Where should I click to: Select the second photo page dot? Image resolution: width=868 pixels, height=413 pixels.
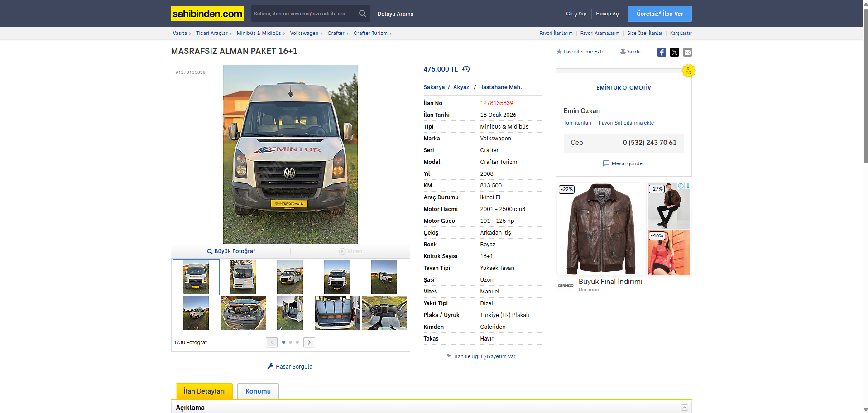pos(290,342)
